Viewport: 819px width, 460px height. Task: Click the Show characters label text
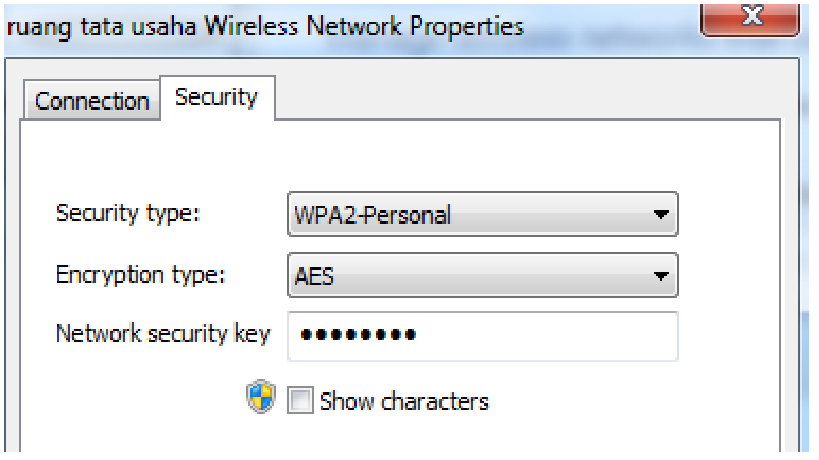click(x=404, y=402)
